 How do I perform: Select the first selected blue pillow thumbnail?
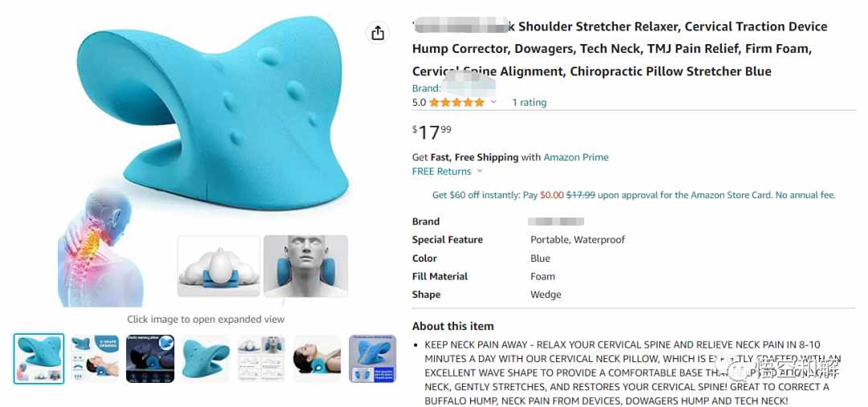(39, 358)
